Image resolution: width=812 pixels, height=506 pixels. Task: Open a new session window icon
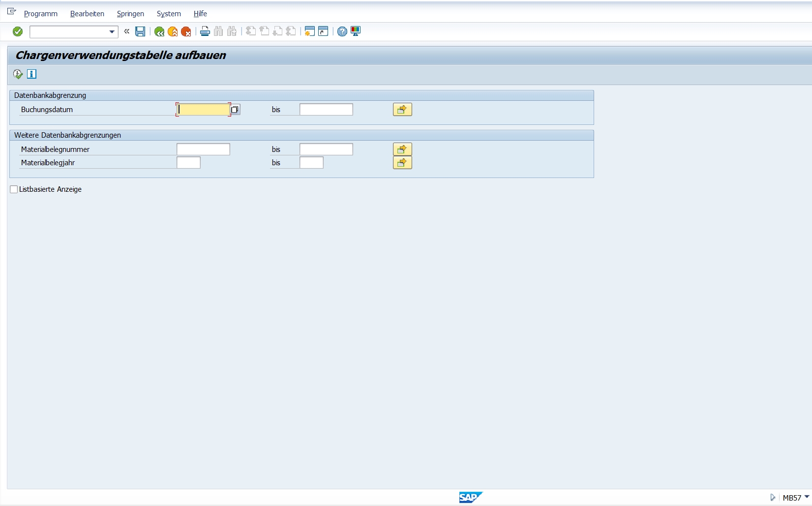click(x=309, y=31)
